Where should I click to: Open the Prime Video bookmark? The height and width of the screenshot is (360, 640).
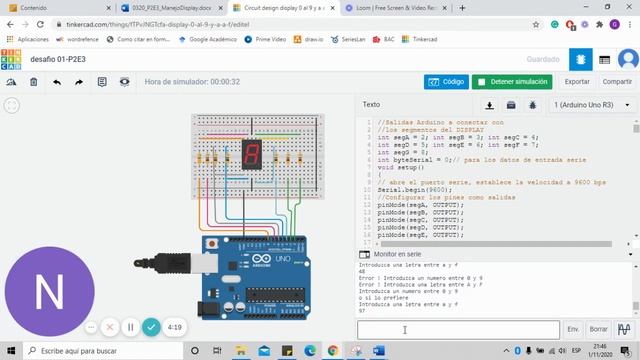point(265,39)
